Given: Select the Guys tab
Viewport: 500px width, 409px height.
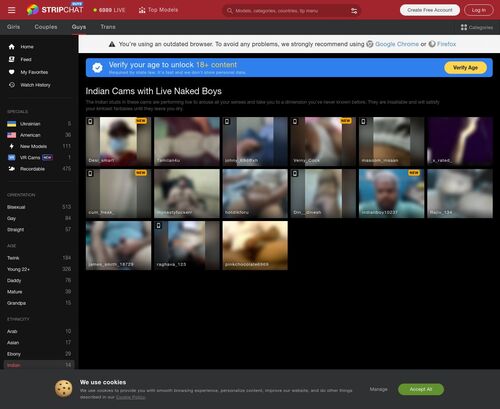Looking at the screenshot, I should click(79, 27).
